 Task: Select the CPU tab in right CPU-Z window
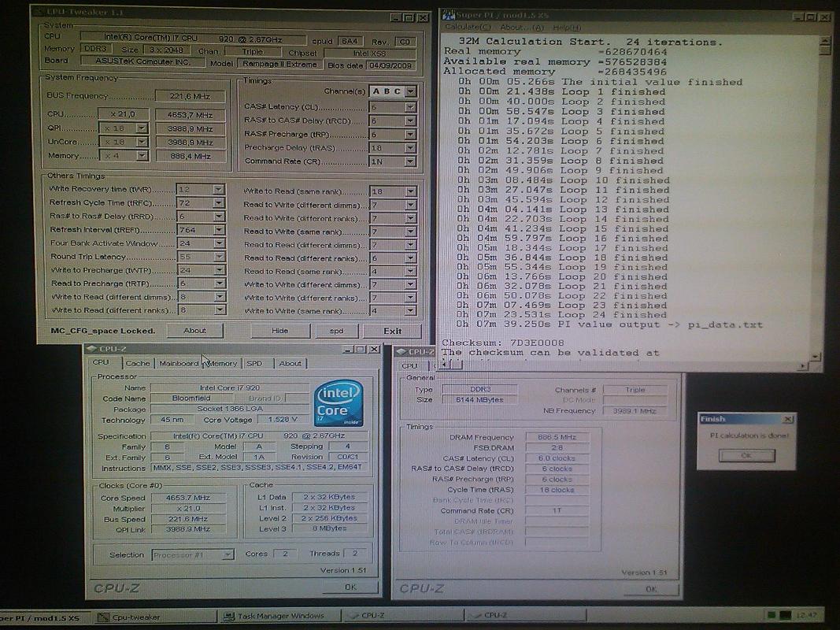(410, 366)
